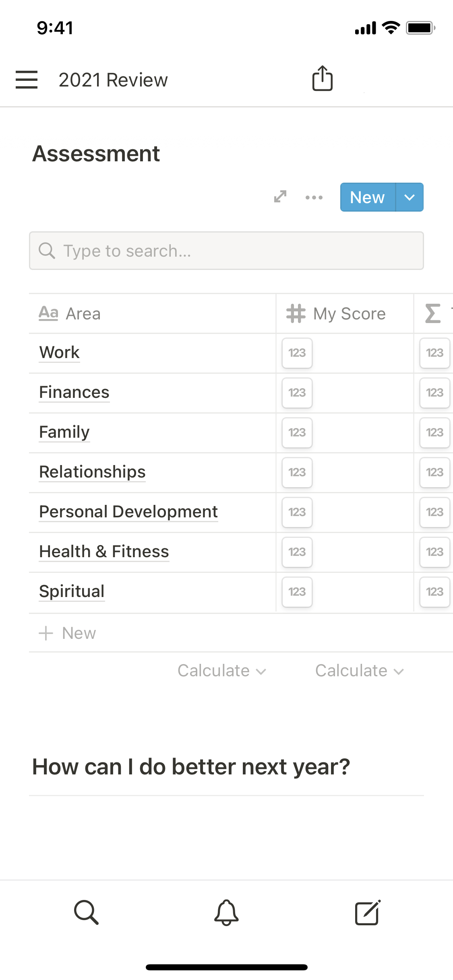Tap the bottom search magnifier icon
This screenshot has width=453, height=980.
pyautogui.click(x=86, y=912)
